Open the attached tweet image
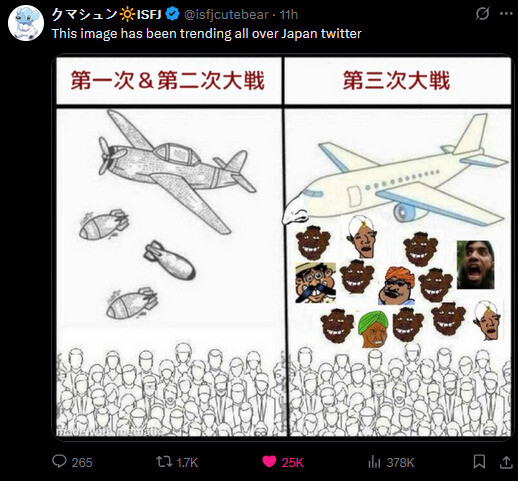518x481 pixels. (x=283, y=247)
